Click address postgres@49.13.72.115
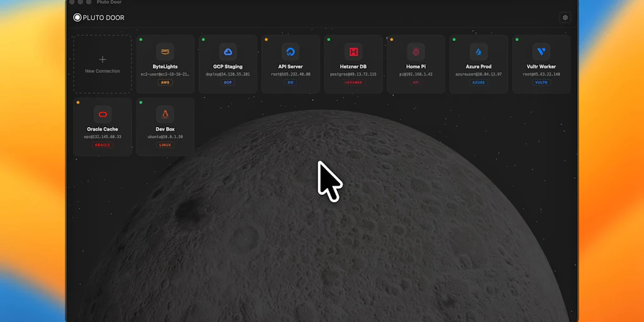Viewport: 644px width, 322px height. point(353,74)
